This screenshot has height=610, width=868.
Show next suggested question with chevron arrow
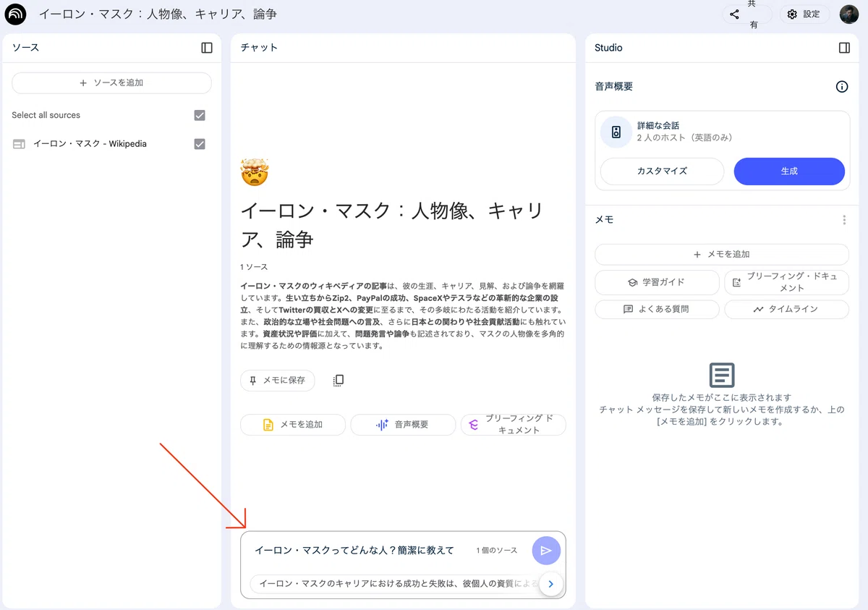(551, 584)
